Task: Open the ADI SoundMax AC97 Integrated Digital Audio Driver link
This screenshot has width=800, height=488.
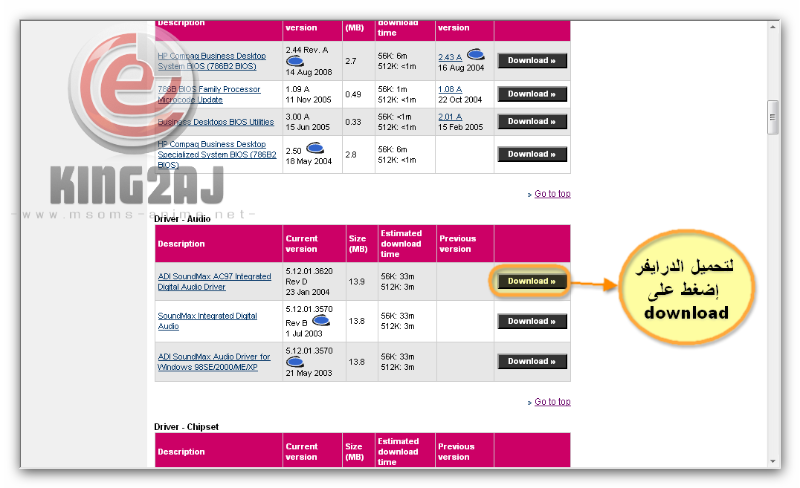Action: point(214,281)
